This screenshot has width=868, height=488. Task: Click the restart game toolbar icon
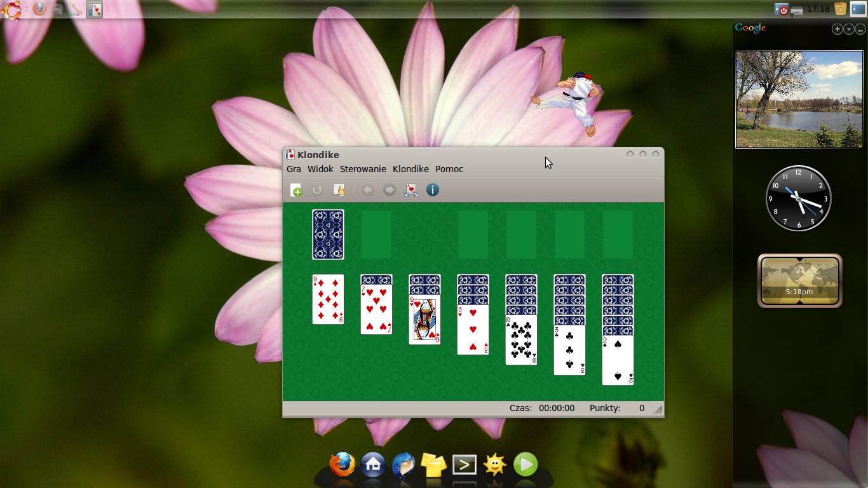tap(317, 190)
